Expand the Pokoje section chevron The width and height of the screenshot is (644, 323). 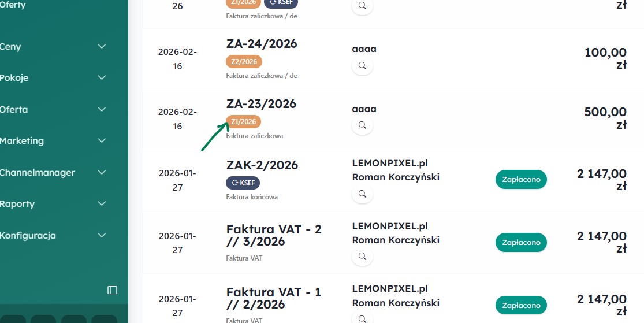102,78
